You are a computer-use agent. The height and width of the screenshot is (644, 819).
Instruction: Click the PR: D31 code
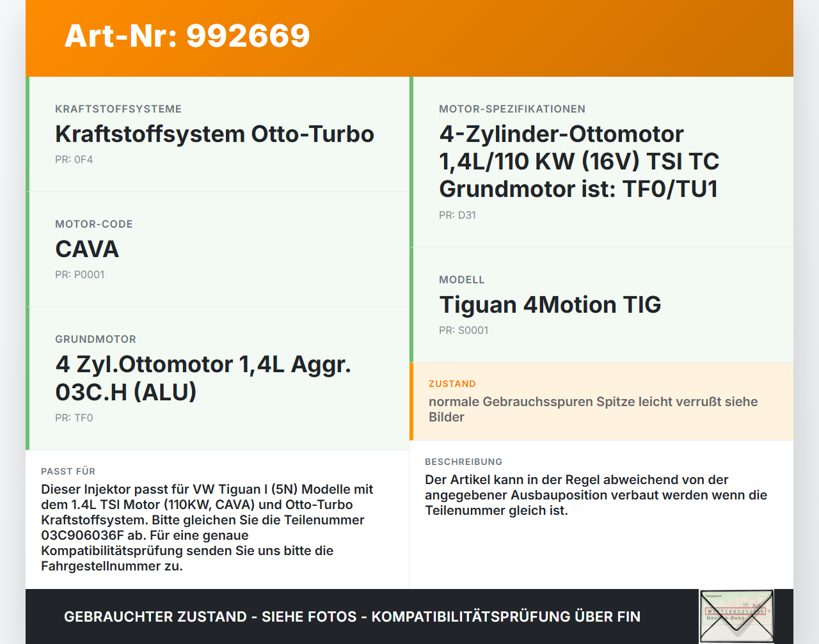(x=457, y=215)
